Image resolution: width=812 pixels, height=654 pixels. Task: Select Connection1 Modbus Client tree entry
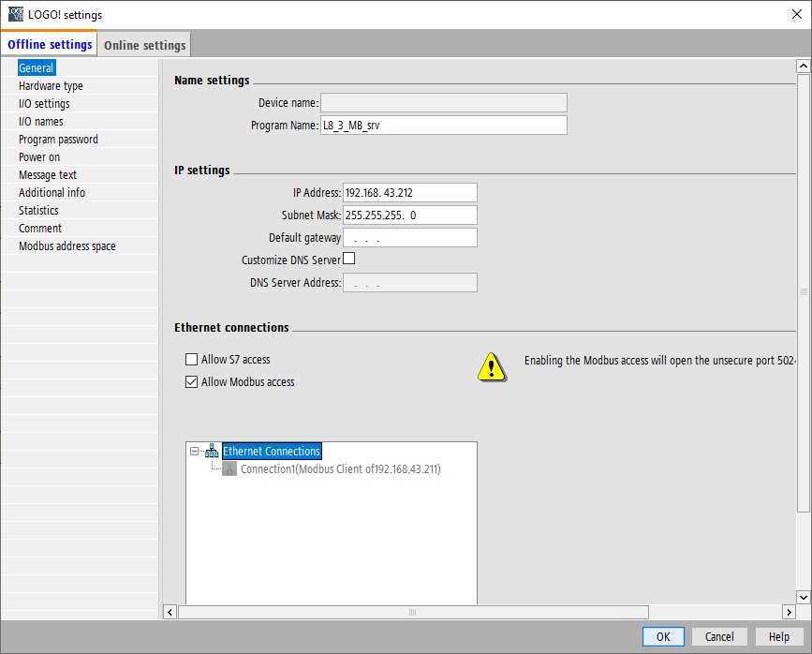tap(341, 469)
